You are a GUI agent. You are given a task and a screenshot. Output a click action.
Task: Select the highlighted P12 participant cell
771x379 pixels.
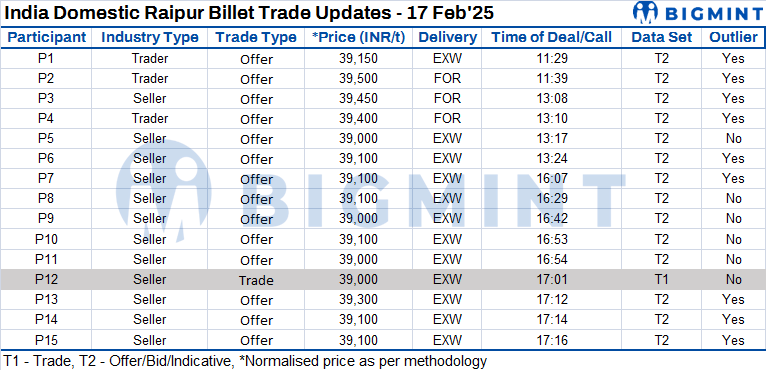47,280
